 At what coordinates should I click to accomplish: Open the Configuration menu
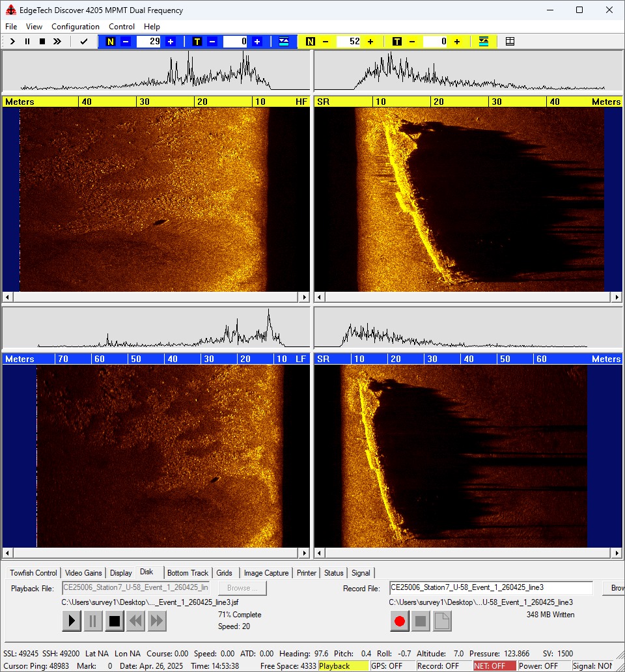click(76, 27)
